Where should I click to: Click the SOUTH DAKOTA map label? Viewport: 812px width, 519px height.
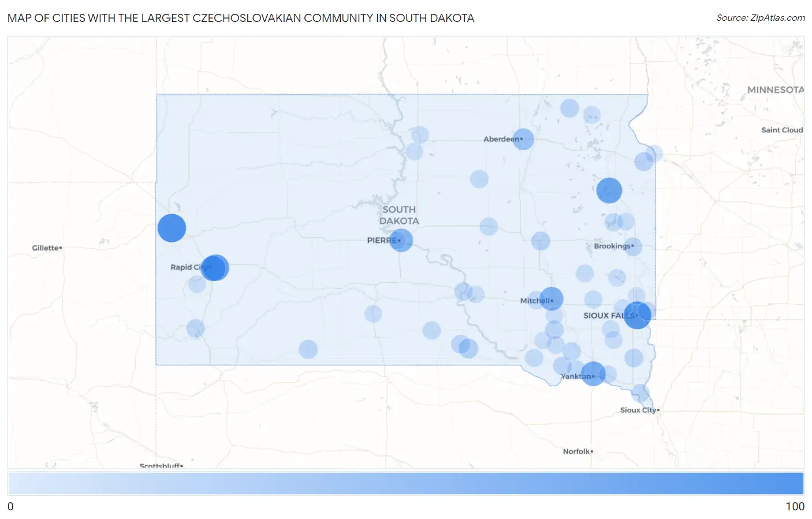(x=399, y=215)
